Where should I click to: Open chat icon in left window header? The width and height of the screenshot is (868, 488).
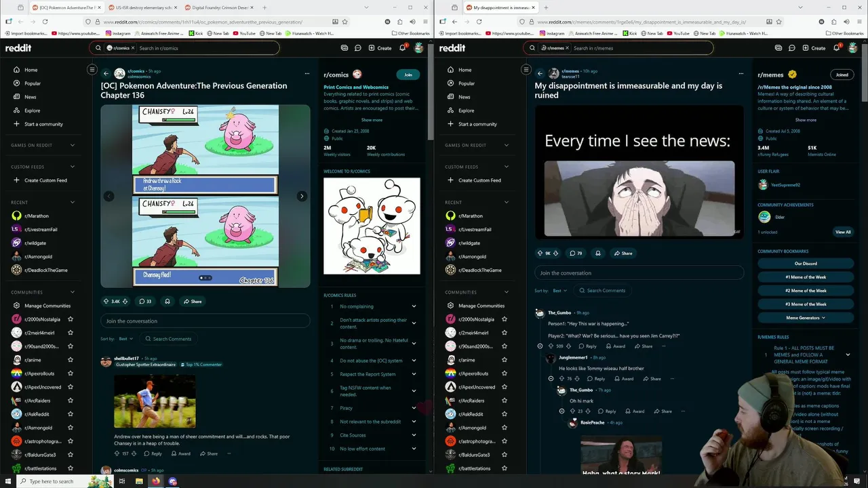coord(358,48)
